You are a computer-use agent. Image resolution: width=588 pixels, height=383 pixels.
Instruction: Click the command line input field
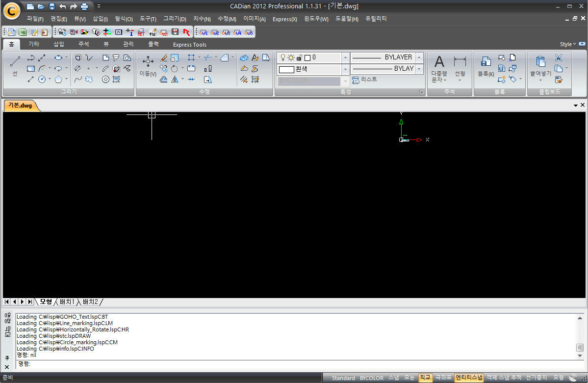pyautogui.click(x=294, y=364)
